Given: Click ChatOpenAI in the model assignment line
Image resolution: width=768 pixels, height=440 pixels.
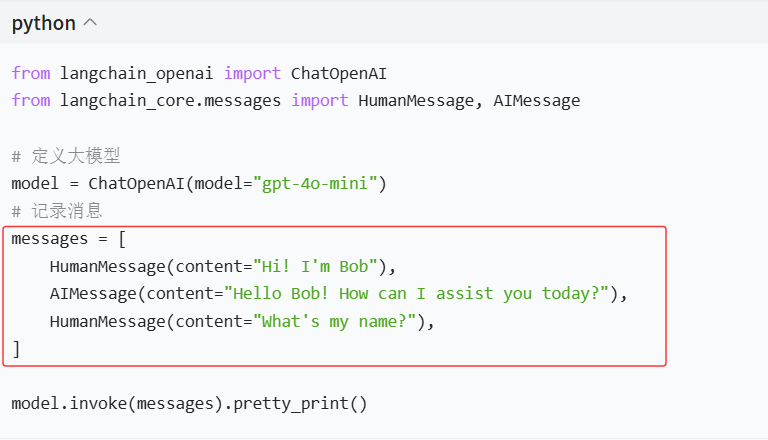Looking at the screenshot, I should pyautogui.click(x=136, y=183).
